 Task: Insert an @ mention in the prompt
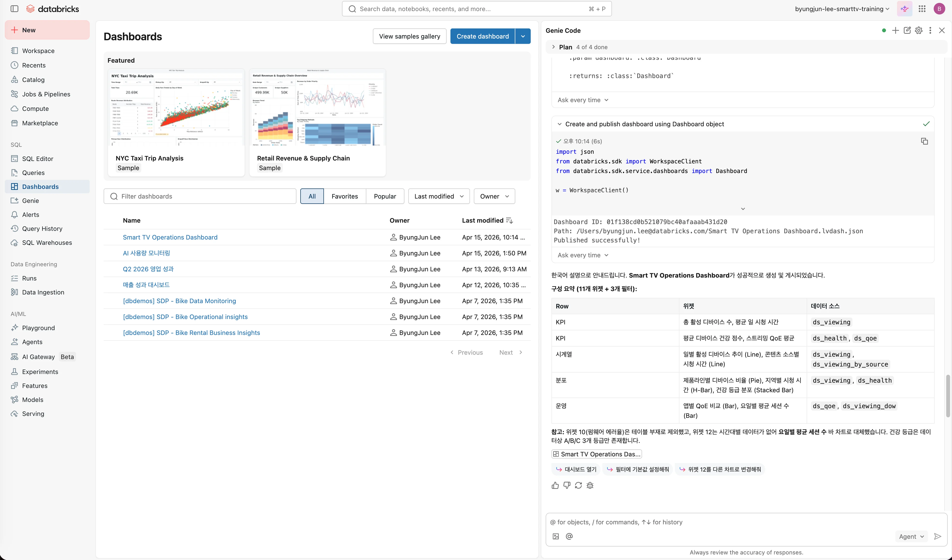click(x=569, y=536)
